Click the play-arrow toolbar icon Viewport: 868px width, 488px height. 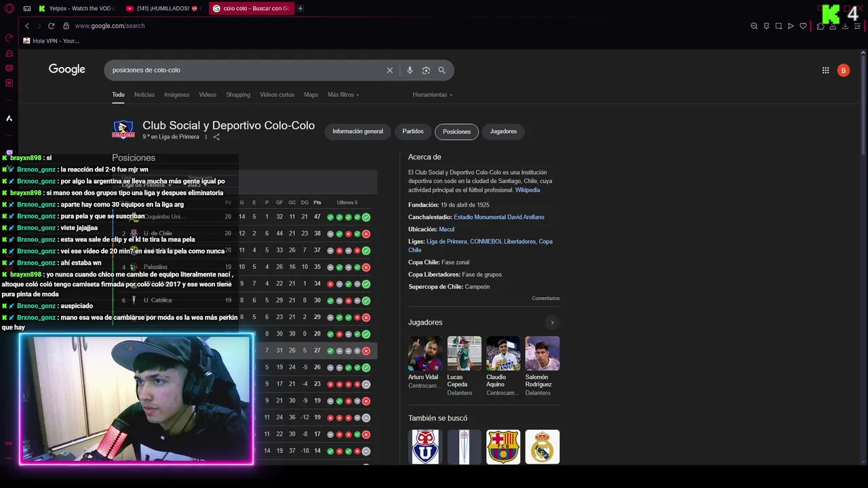coord(791,26)
